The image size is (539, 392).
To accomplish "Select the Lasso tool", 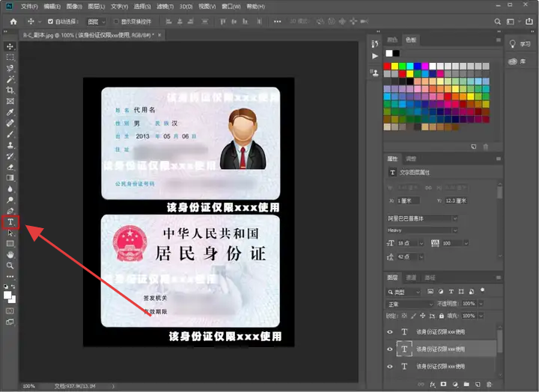I will point(10,68).
